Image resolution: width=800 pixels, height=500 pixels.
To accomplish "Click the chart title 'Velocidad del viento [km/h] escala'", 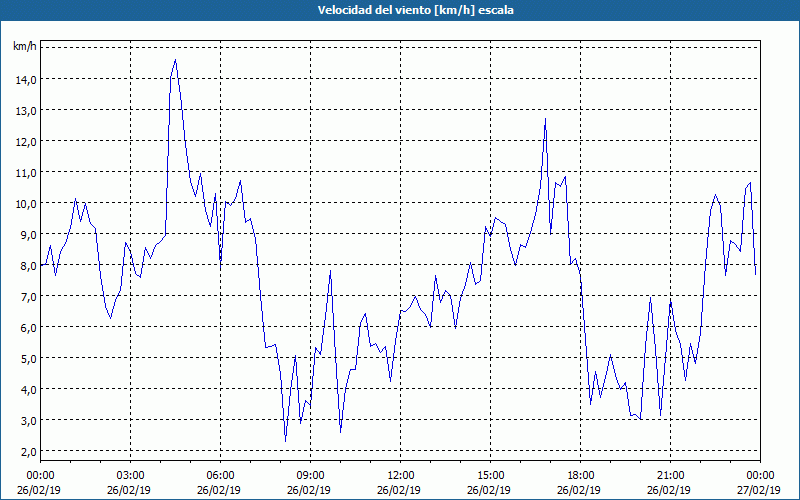I will click(415, 10).
